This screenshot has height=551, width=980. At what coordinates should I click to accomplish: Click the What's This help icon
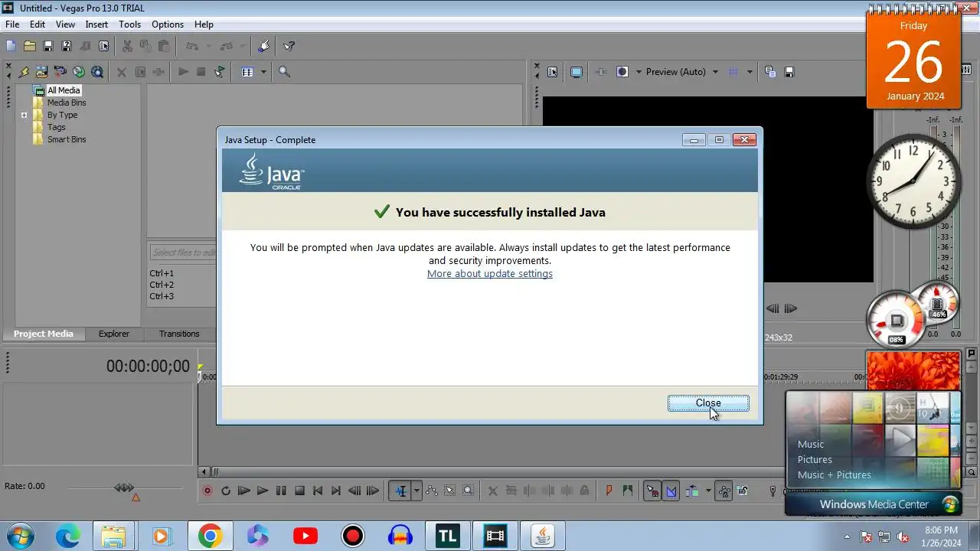289,46
